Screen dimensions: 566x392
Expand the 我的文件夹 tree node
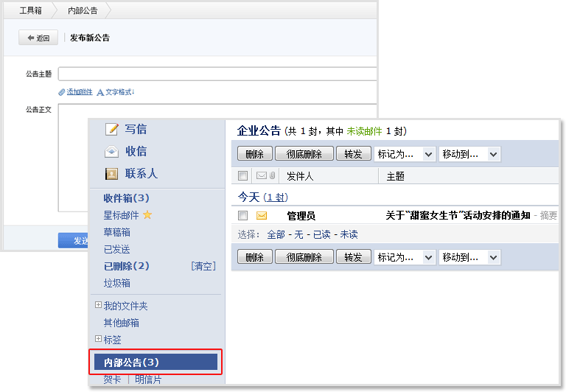(98, 306)
